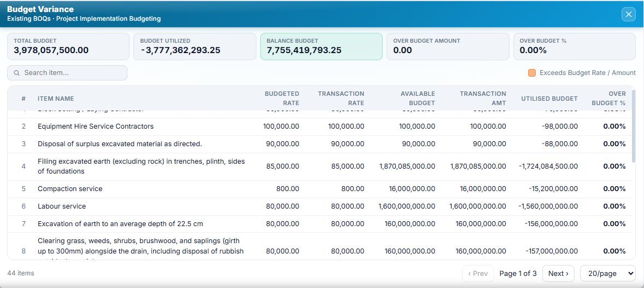Click utilised budget value -1,560,000,000.00
This screenshot has height=288, width=644.
tap(548, 206)
